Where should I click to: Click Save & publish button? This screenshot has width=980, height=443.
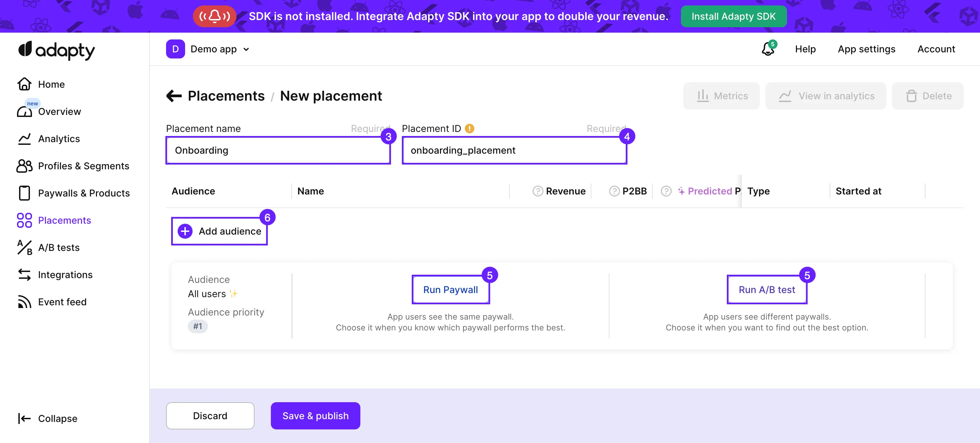[x=315, y=415]
